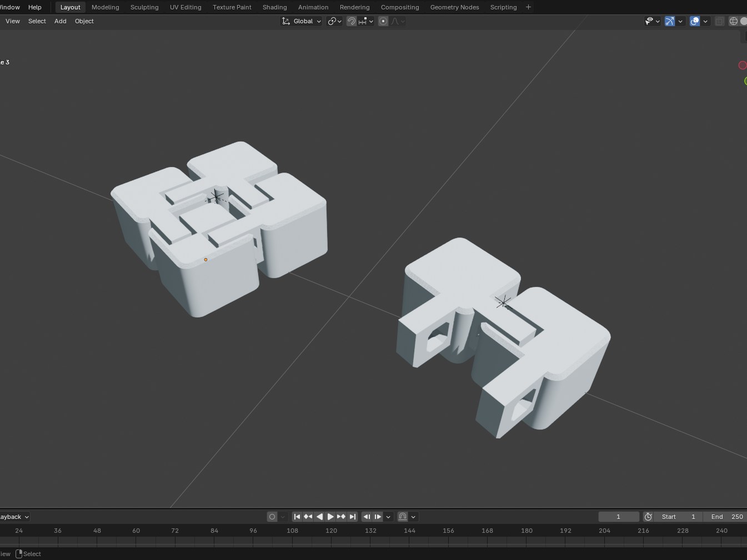Toggle auto keying record button

272,517
